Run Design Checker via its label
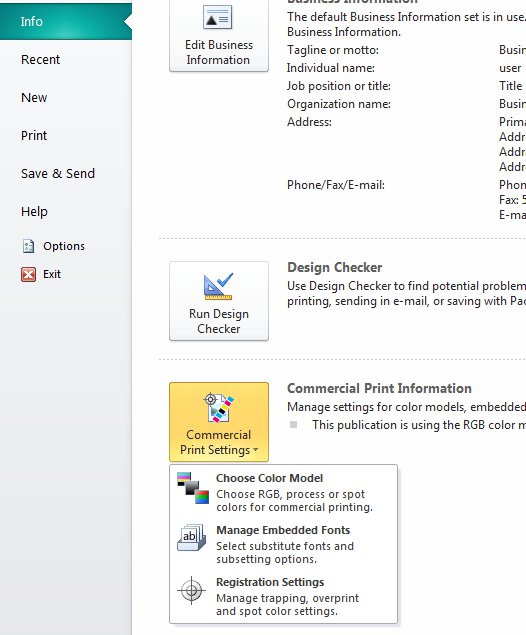Viewport: 526px width, 635px height. 219,321
